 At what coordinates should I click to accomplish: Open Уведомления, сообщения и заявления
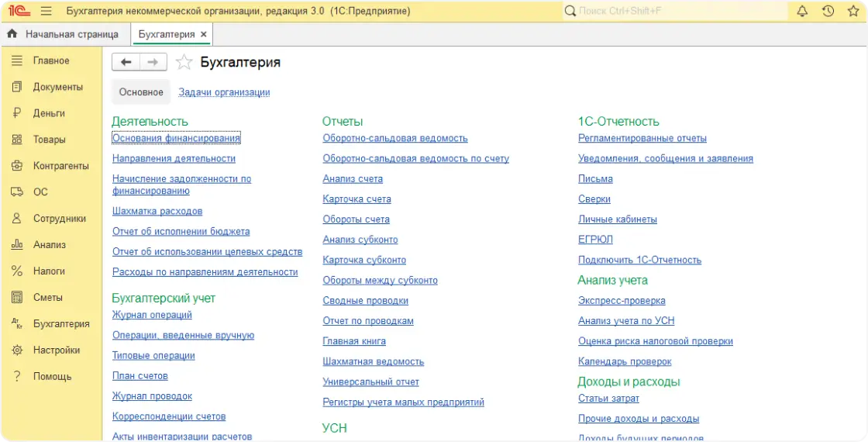tap(666, 158)
